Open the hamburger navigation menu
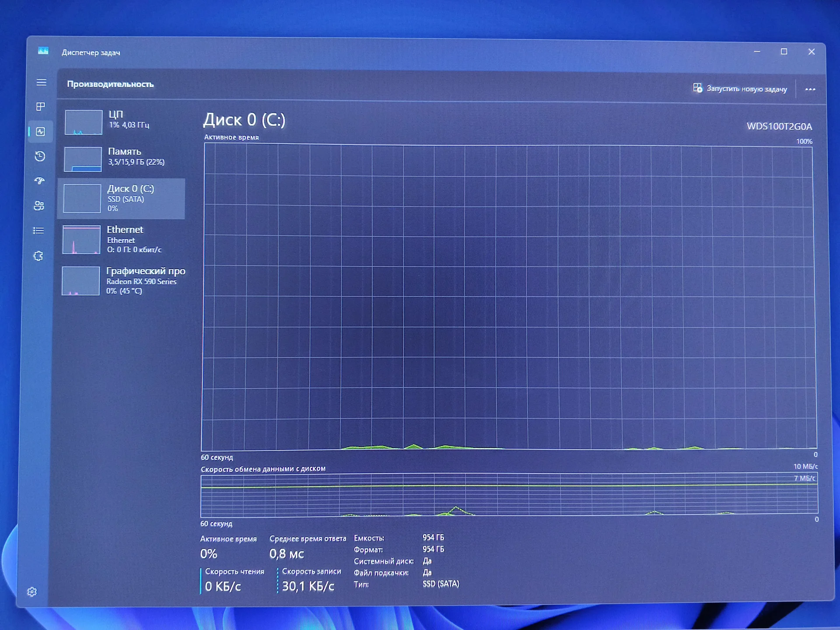This screenshot has height=630, width=840. 42,82
